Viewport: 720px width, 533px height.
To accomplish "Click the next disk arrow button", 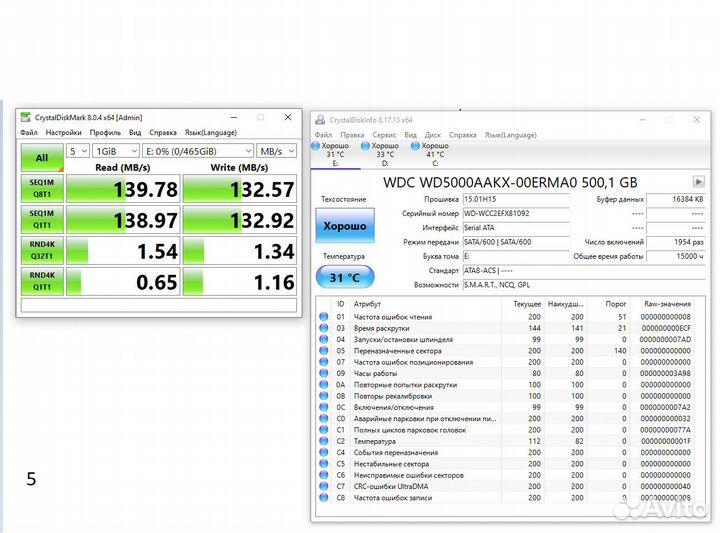I will click(698, 182).
